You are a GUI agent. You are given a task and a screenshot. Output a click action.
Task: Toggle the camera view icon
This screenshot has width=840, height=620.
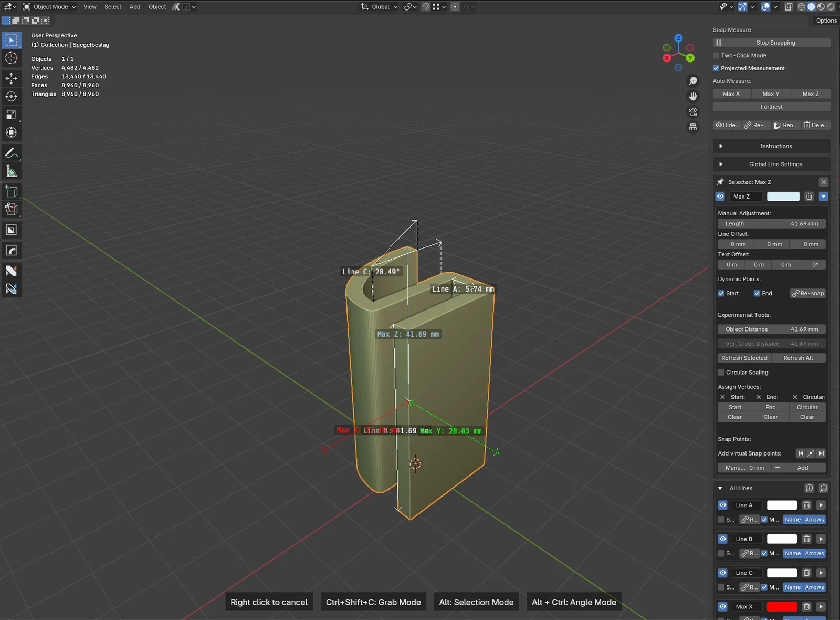point(693,112)
